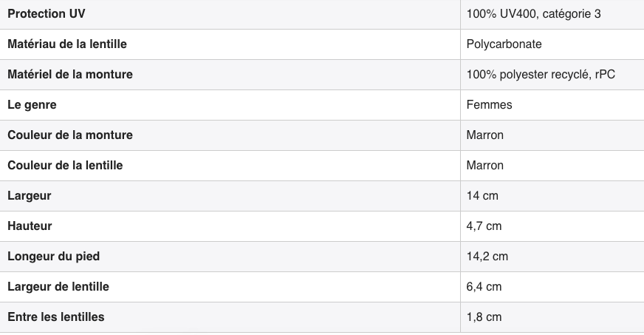Select the '14 cm' value
The image size is (644, 335).
click(x=482, y=196)
